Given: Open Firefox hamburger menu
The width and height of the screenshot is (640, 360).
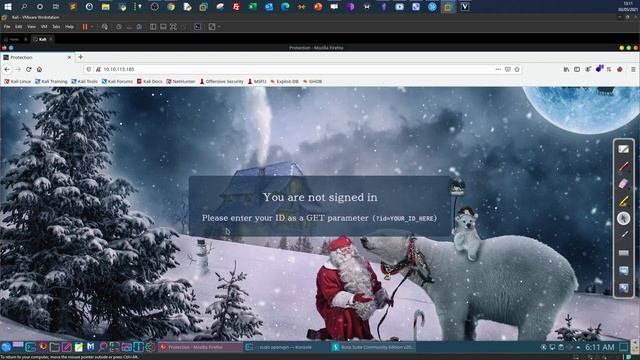Looking at the screenshot, I should pyautogui.click(x=633, y=69).
